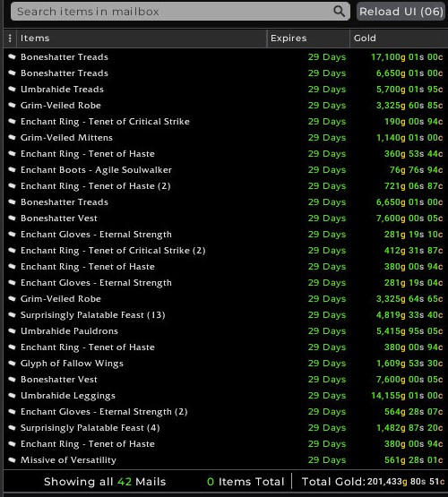This screenshot has height=497, width=448.
Task: Click the search magnifier icon
Action: pyautogui.click(x=339, y=12)
